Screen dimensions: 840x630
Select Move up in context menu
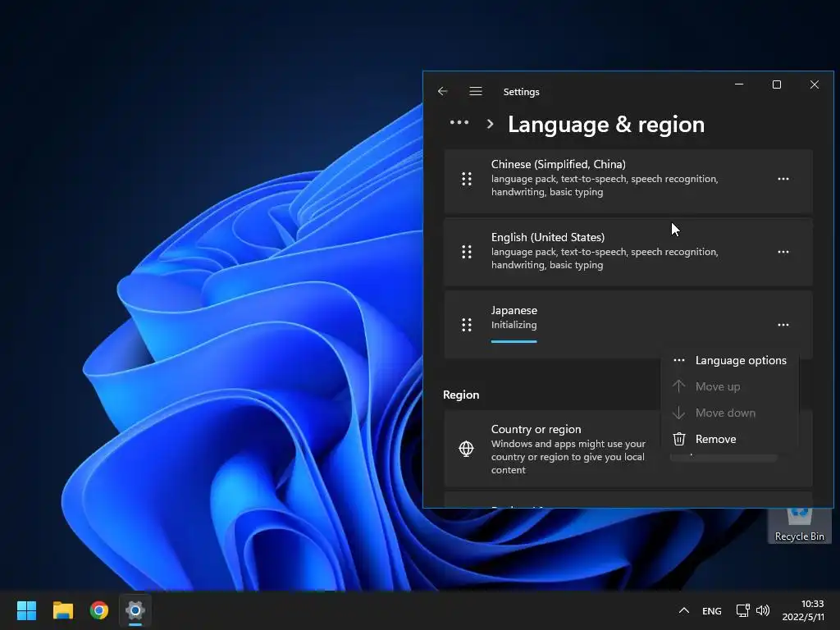[x=729, y=387]
